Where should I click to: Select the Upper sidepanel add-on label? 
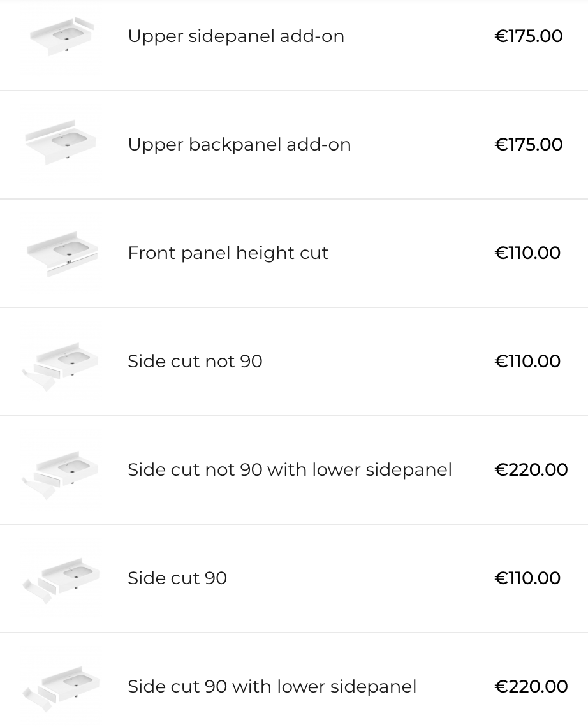tap(236, 36)
